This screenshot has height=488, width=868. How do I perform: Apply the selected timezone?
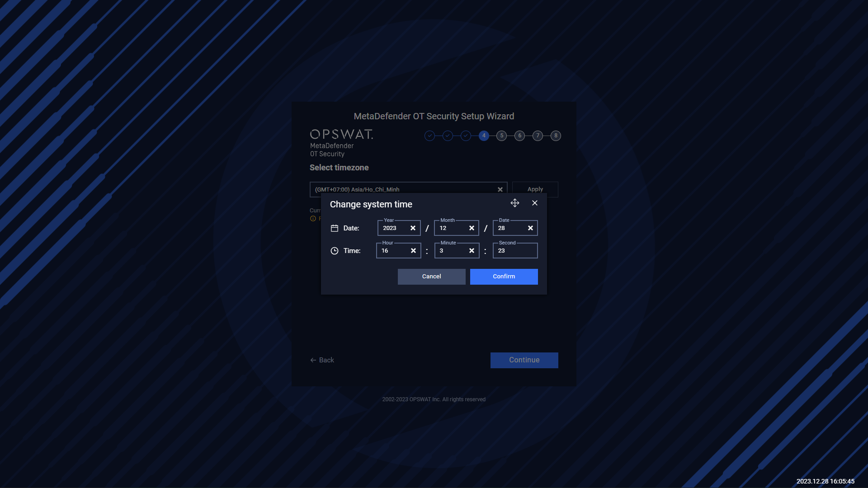point(535,189)
